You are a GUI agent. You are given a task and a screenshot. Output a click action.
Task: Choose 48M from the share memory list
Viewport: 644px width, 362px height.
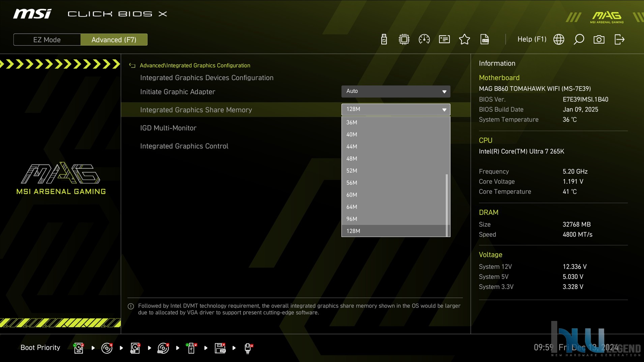pyautogui.click(x=393, y=159)
